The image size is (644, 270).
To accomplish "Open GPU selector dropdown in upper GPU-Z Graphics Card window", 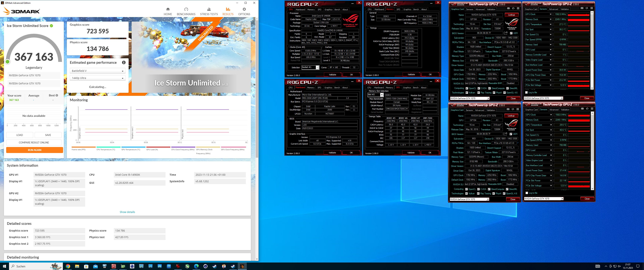I will [x=470, y=98].
